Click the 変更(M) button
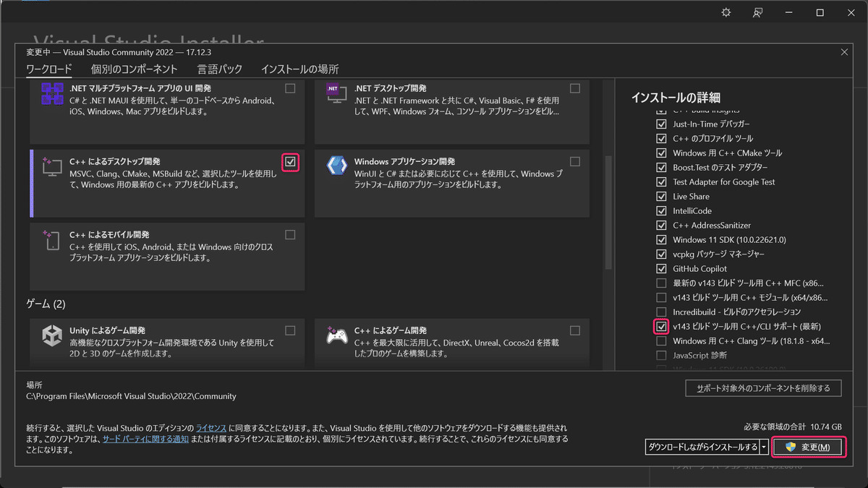This screenshot has height=488, width=868. tap(808, 448)
